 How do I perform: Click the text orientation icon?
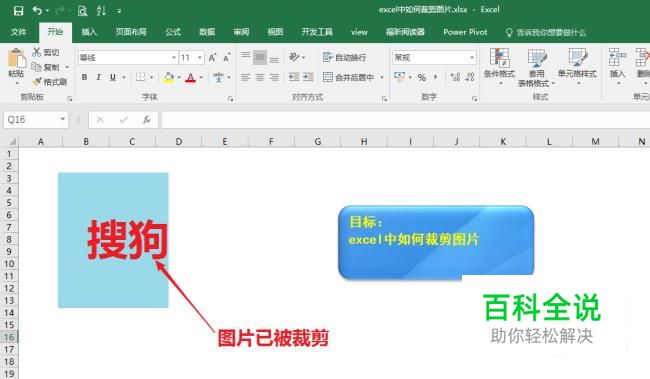pos(294,57)
